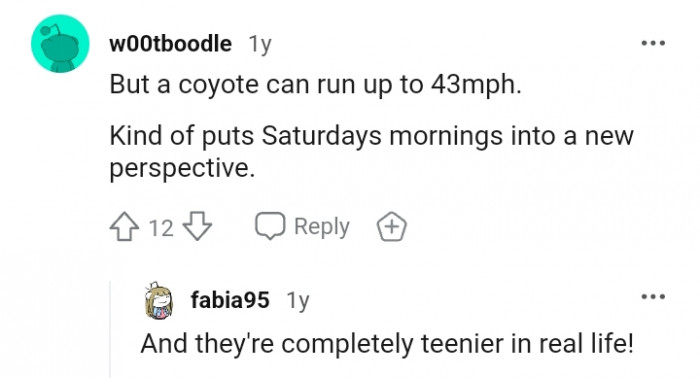Image resolution: width=700 pixels, height=378 pixels.
Task: Open the 1y timestamp beside w00tboodle
Action: point(260,45)
